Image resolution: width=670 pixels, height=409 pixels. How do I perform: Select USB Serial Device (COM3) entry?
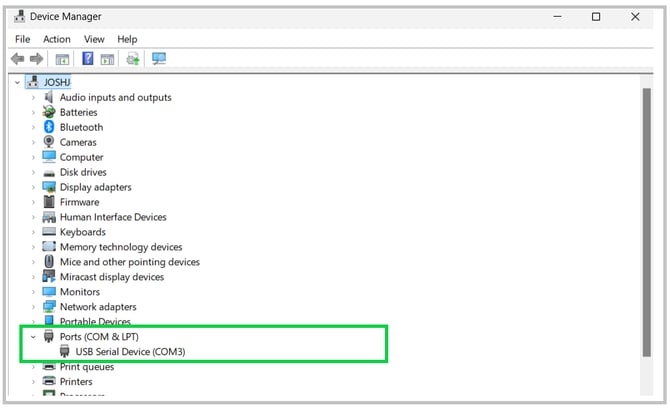pyautogui.click(x=130, y=352)
